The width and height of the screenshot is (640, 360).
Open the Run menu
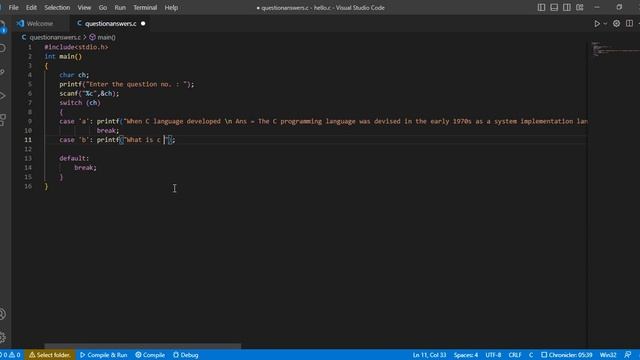coord(120,7)
